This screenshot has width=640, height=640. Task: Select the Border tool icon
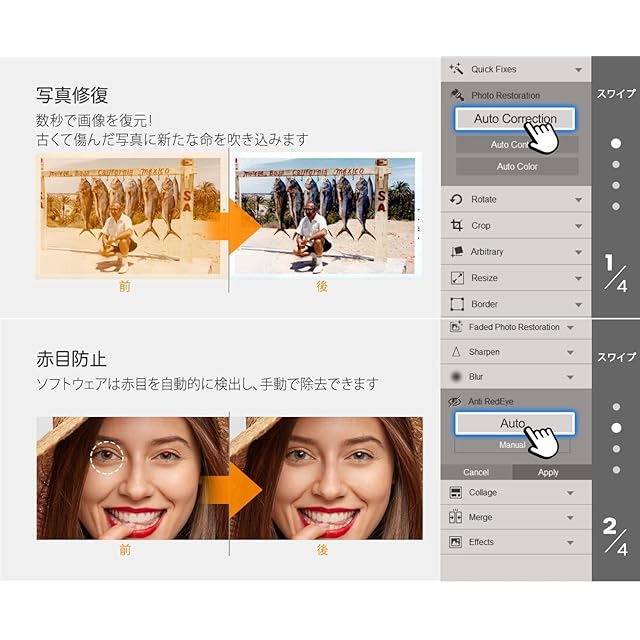click(457, 304)
